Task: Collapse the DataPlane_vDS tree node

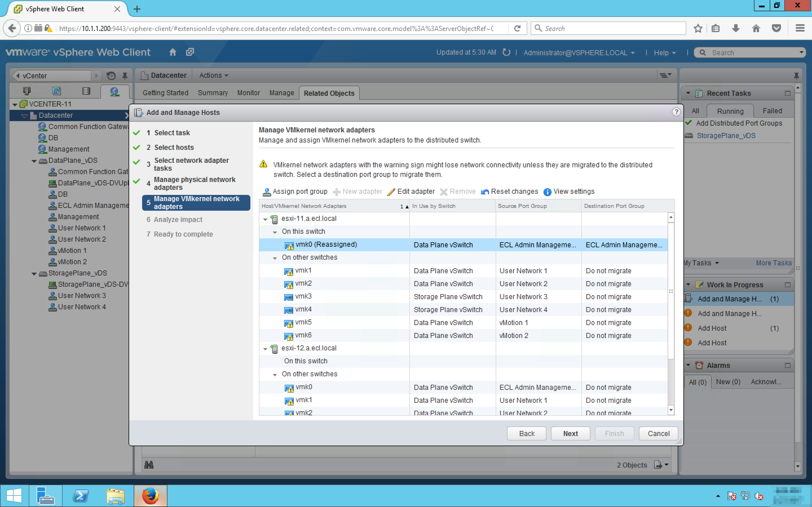Action: (x=34, y=161)
